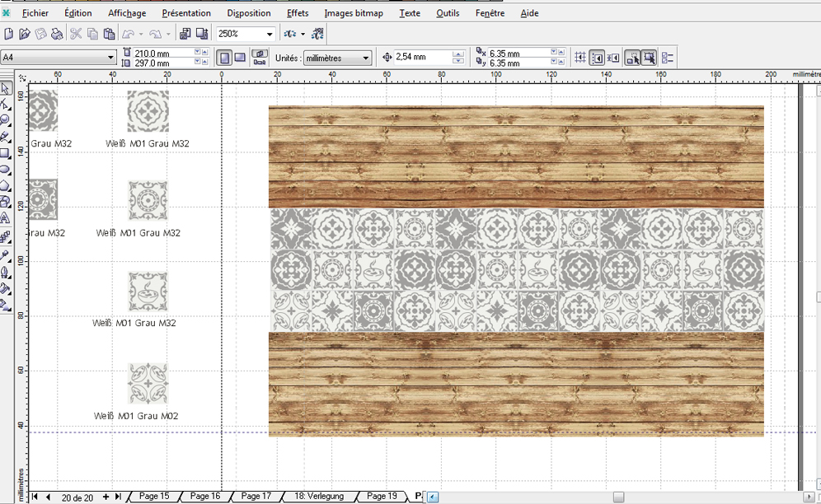Click the application launcher icon
The height and width of the screenshot is (504, 821).
pos(289,34)
